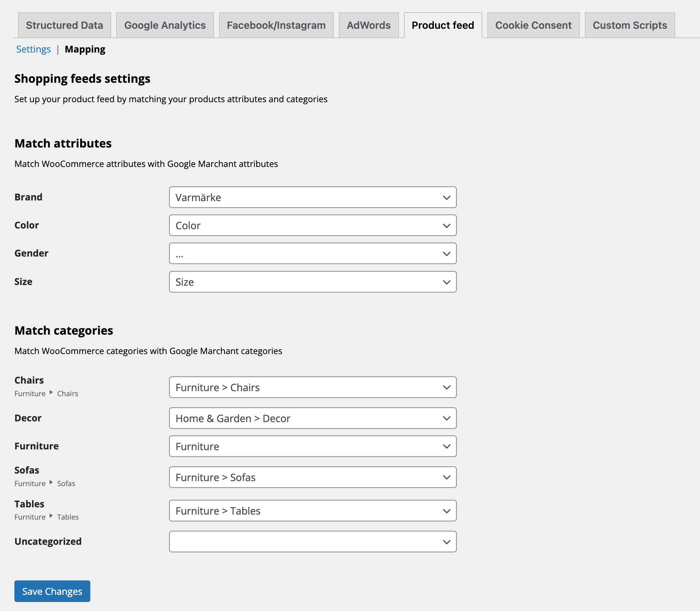
Task: Open the Brand attribute dropdown
Action: 313,197
